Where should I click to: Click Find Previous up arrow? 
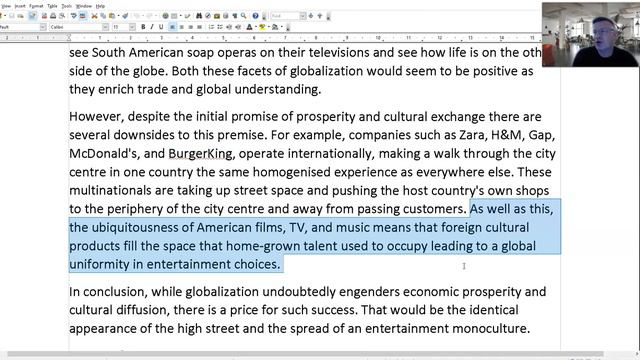pyautogui.click(x=320, y=16)
